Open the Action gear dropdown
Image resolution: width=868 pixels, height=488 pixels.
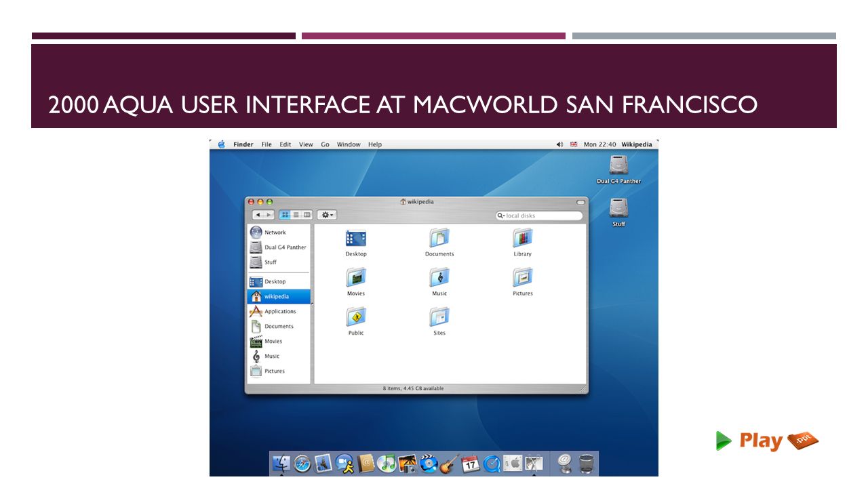point(327,215)
